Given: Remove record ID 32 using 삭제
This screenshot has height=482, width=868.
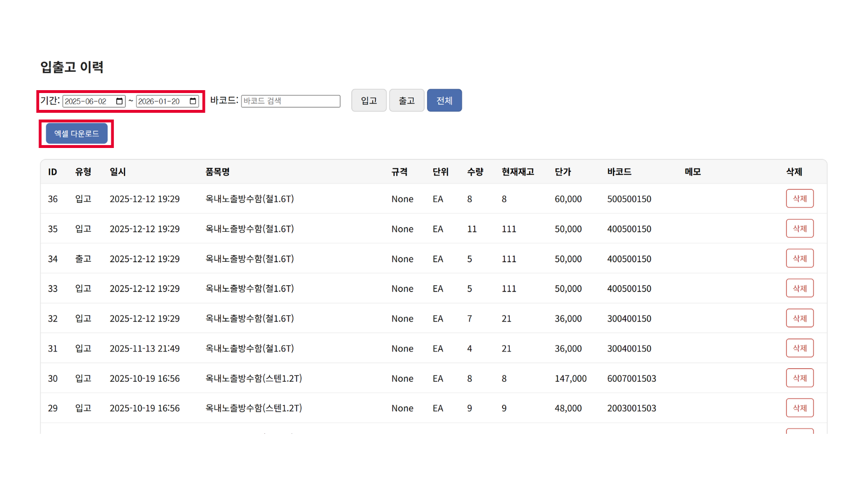Looking at the screenshot, I should pos(799,318).
